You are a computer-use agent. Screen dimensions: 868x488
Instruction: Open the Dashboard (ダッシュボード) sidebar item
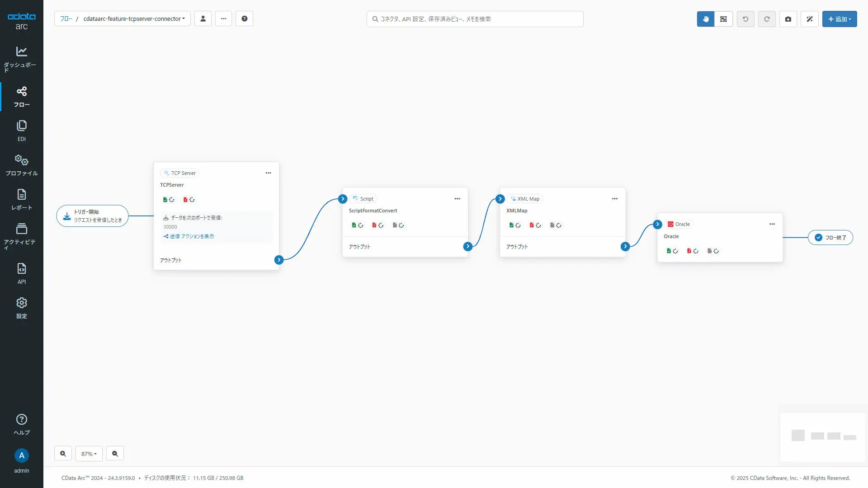21,59
